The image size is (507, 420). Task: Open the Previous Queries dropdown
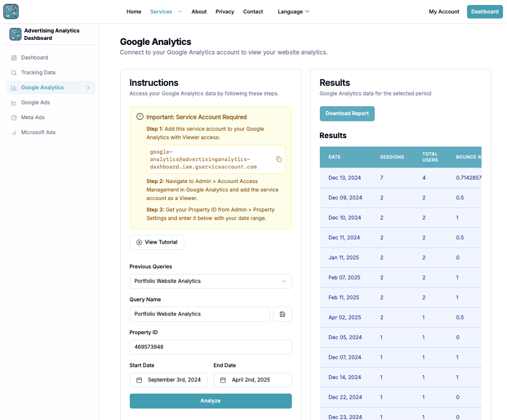coord(210,281)
